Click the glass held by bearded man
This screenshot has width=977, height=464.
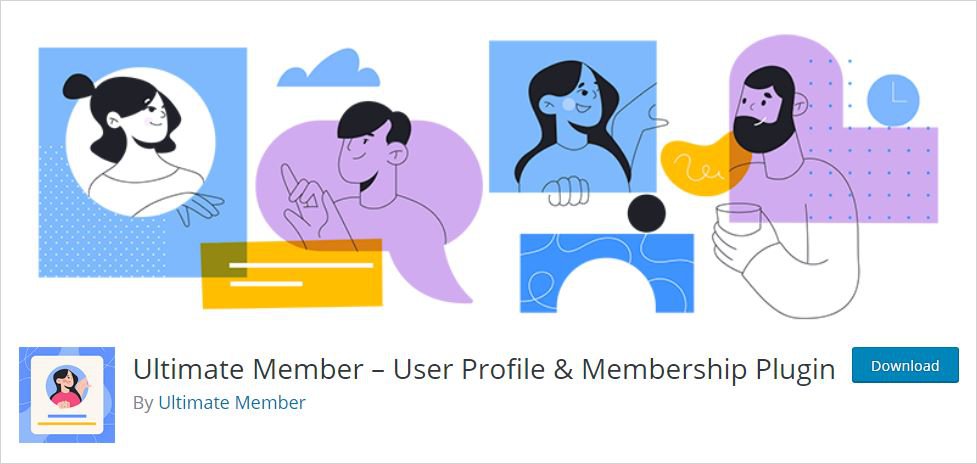pos(738,221)
